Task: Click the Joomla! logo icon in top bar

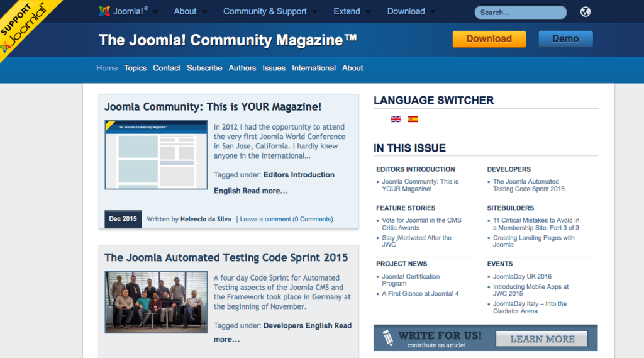Action: pos(104,11)
